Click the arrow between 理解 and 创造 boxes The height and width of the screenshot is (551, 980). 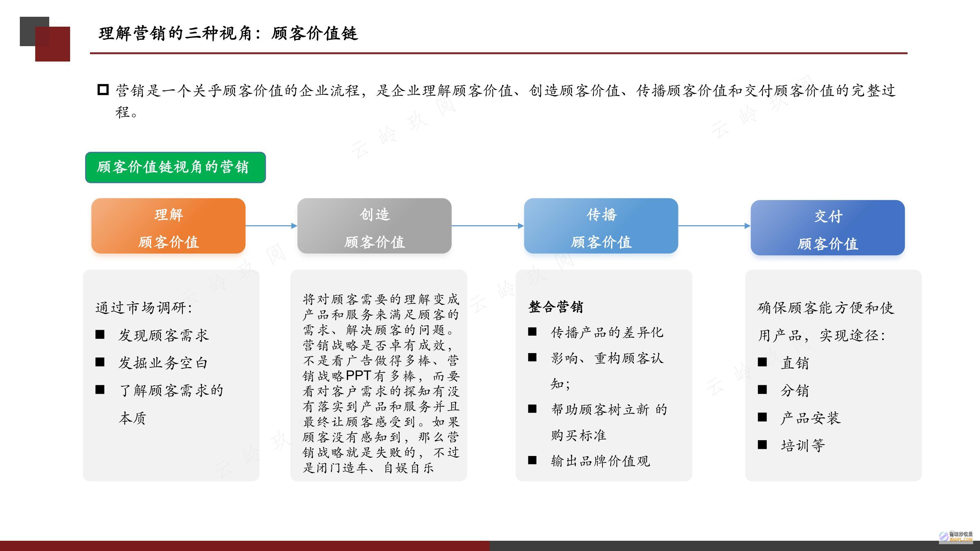pyautogui.click(x=271, y=226)
